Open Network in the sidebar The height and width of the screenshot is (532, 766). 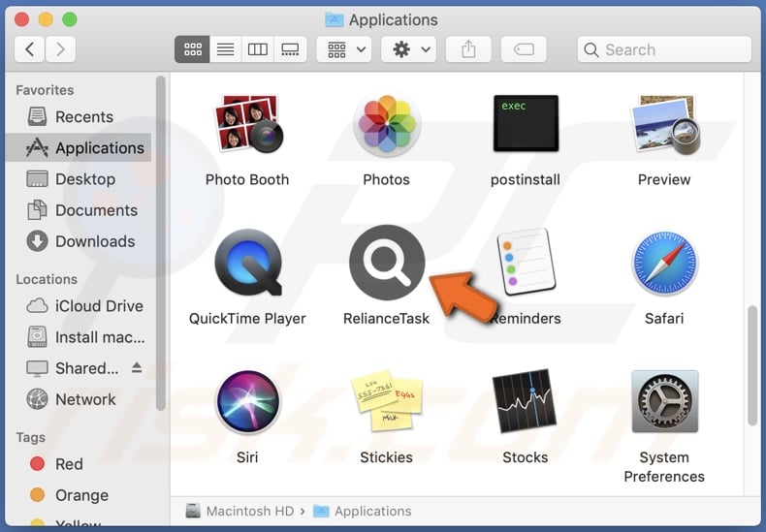pos(79,400)
